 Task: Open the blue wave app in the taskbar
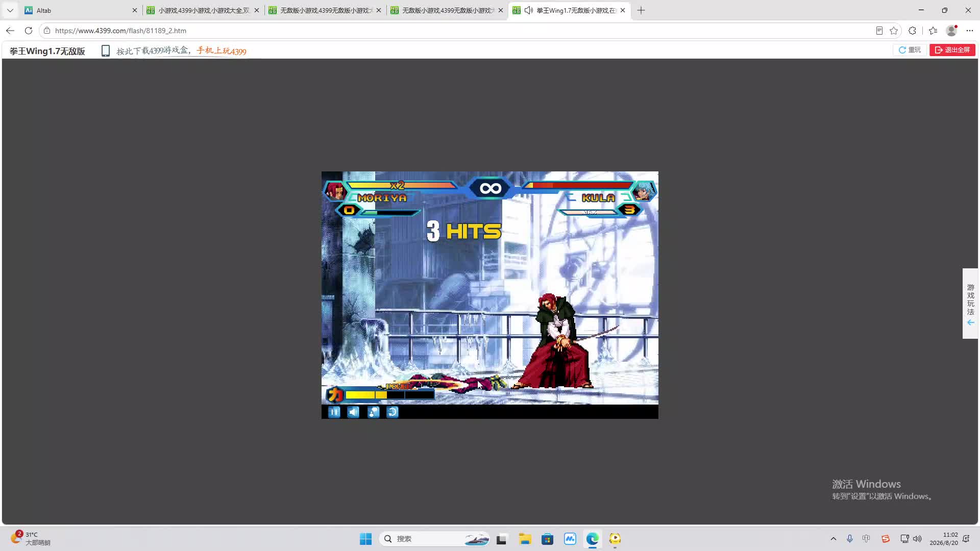point(570,539)
